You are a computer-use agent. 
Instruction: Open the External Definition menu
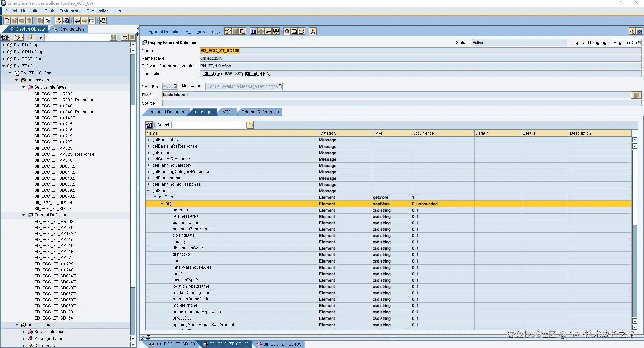pyautogui.click(x=165, y=32)
